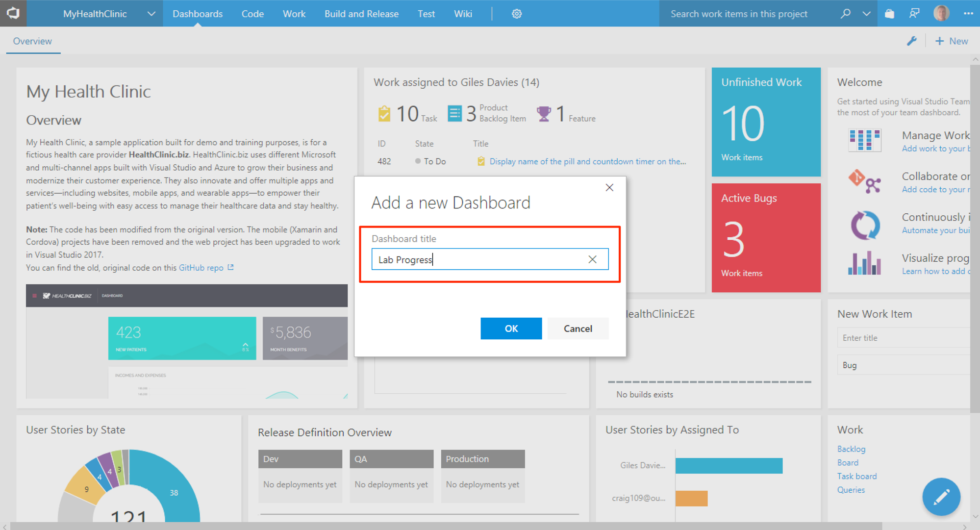Click the Continuously integrate cycle icon
Screen dimensions: 980x530
(865, 225)
